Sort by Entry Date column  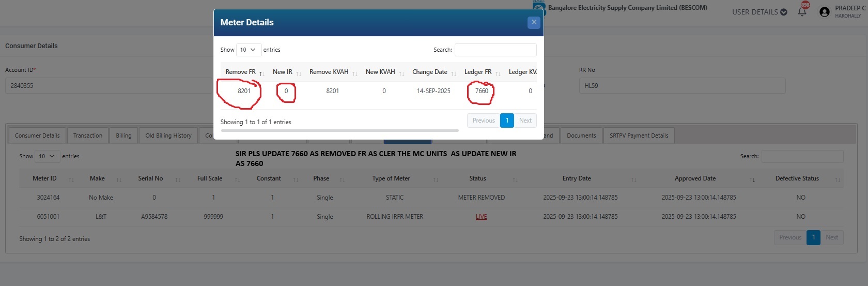(580, 178)
